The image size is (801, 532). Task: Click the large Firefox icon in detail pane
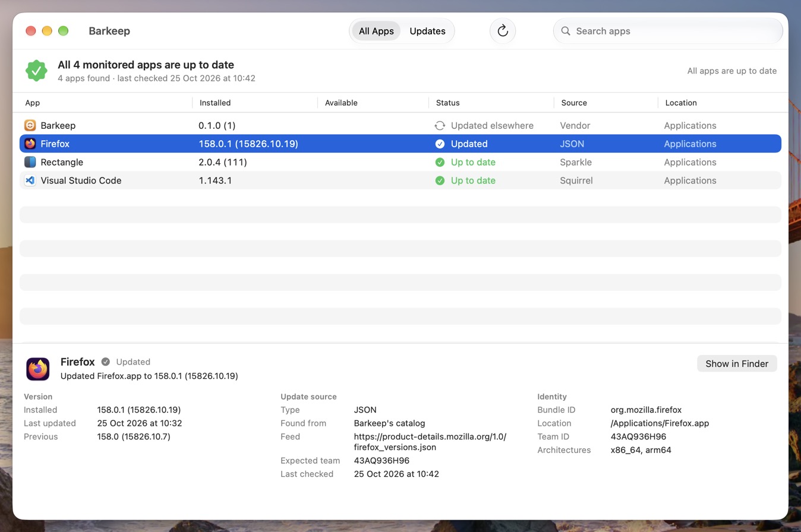(x=38, y=369)
